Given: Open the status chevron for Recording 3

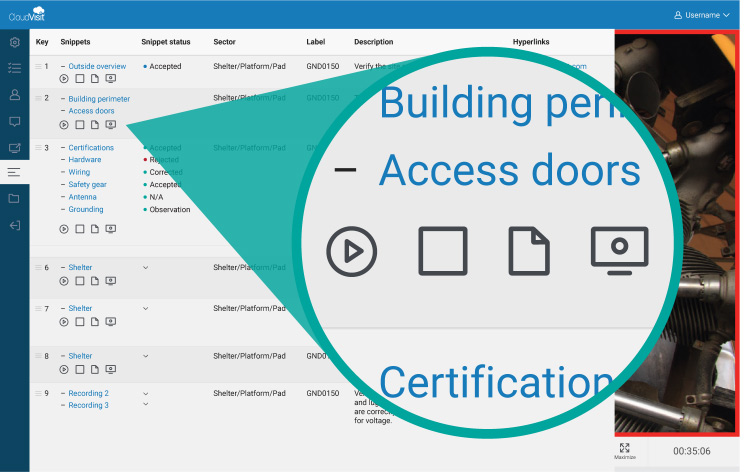Looking at the screenshot, I should (146, 404).
